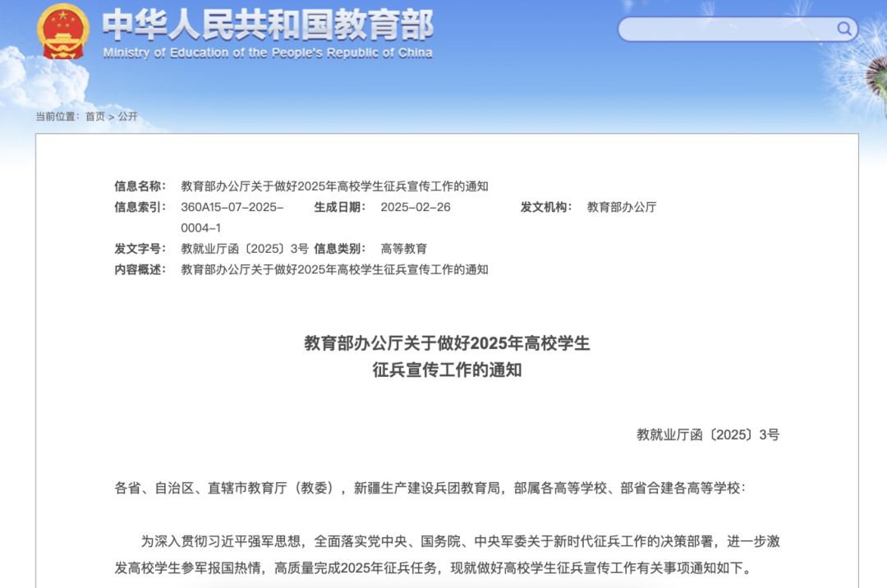Click the addressee line starting 各省、自治区
The height and width of the screenshot is (588, 887).
click(x=430, y=488)
